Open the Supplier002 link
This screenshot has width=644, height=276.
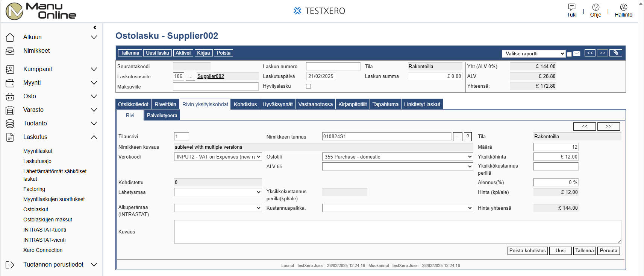point(211,76)
